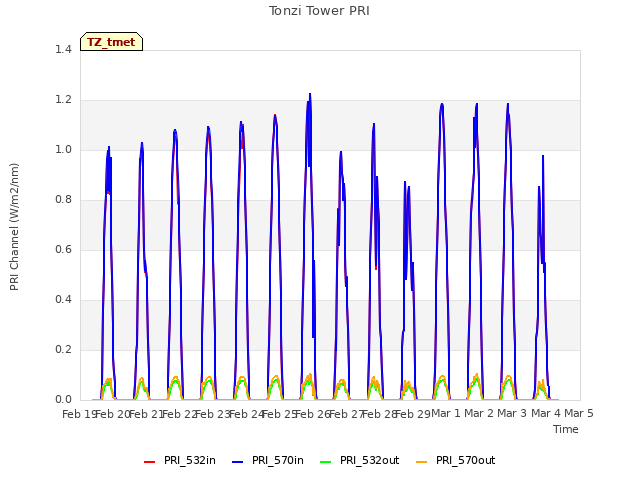Image resolution: width=640 pixels, height=480 pixels.
Task: Click the tallest blue peak on Feb 26
Action: 310,95
